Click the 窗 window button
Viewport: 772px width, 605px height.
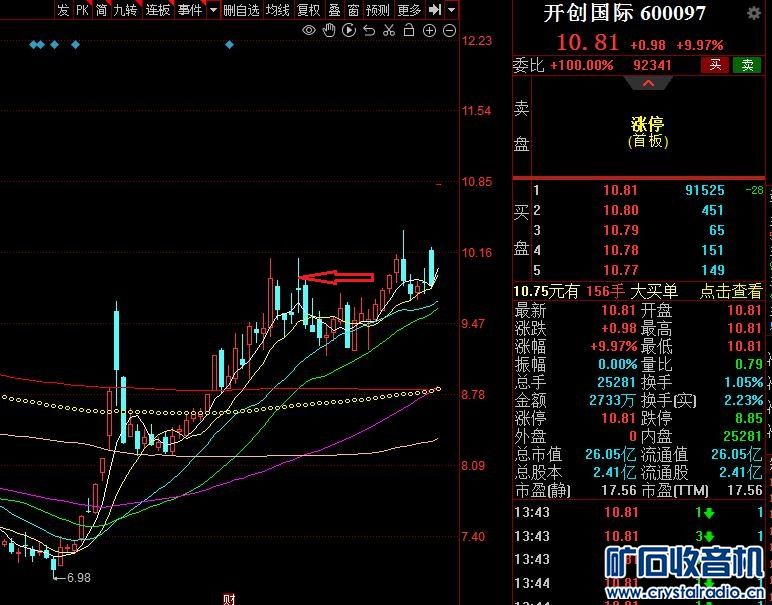(353, 9)
